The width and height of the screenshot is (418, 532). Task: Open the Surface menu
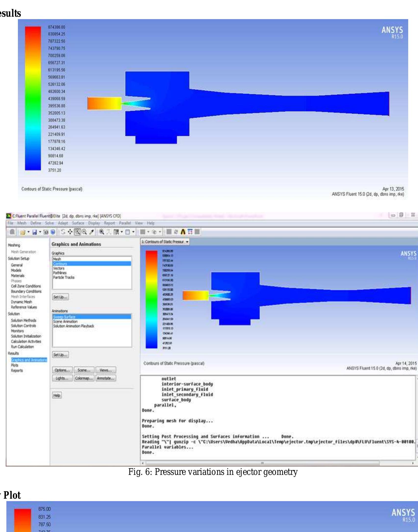pyautogui.click(x=78, y=223)
